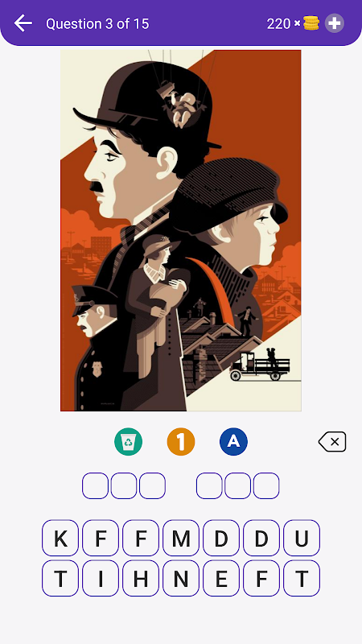Select the last empty answer box

pyautogui.click(x=266, y=486)
